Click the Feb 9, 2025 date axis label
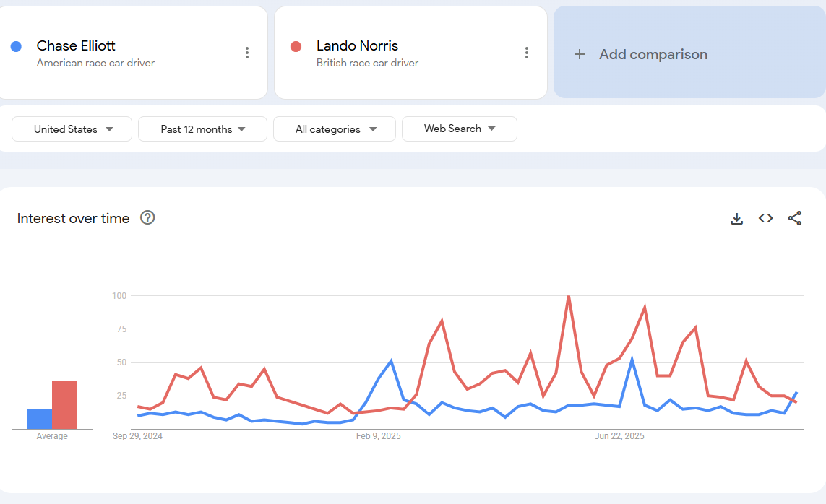Viewport: 826px width, 504px height. (379, 436)
